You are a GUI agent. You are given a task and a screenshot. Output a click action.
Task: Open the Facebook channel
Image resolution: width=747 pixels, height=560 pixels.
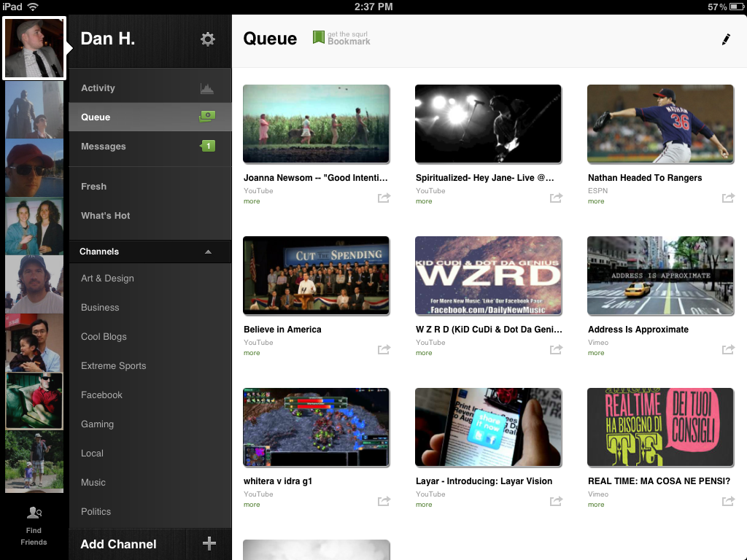pyautogui.click(x=150, y=395)
